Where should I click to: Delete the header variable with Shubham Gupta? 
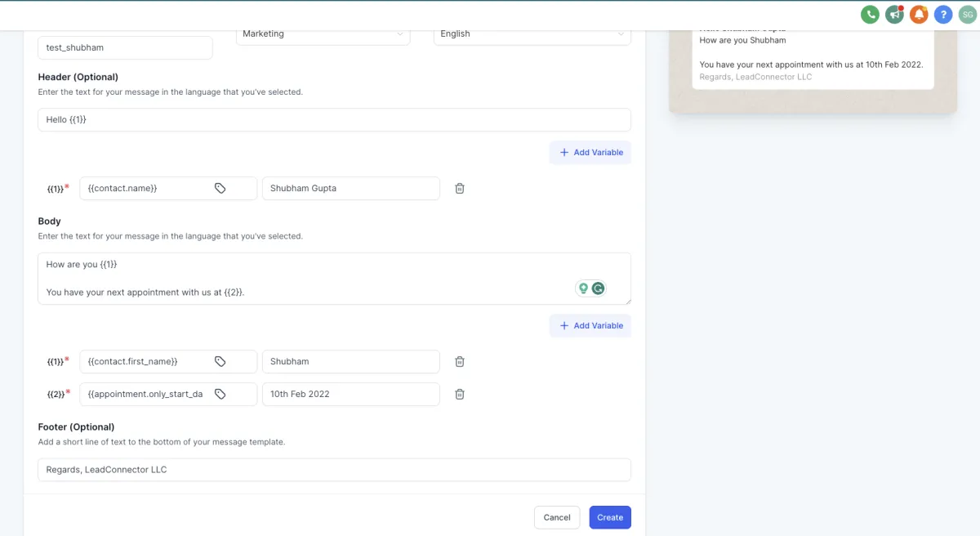pyautogui.click(x=460, y=188)
